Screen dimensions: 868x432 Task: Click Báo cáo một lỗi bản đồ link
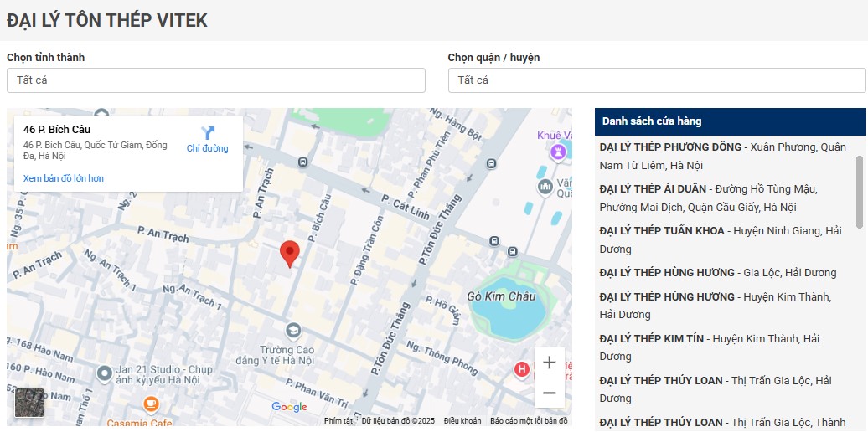tap(529, 421)
